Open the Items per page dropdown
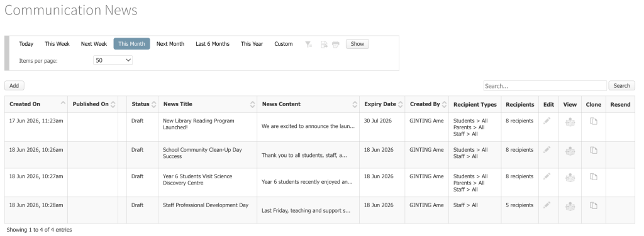Screen dimensions: 644x236 (x=113, y=60)
